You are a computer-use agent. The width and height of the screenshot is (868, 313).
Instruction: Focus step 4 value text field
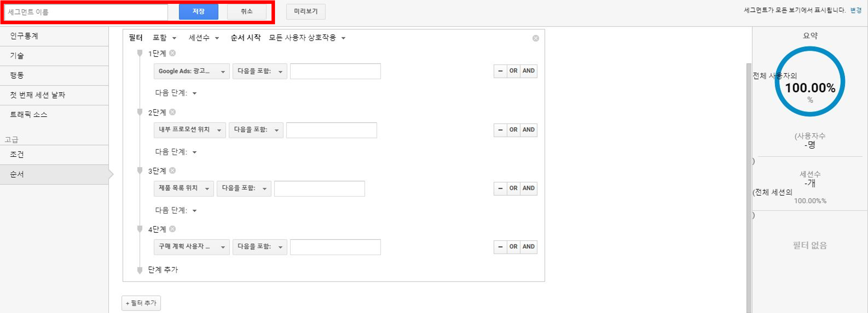pyautogui.click(x=335, y=247)
